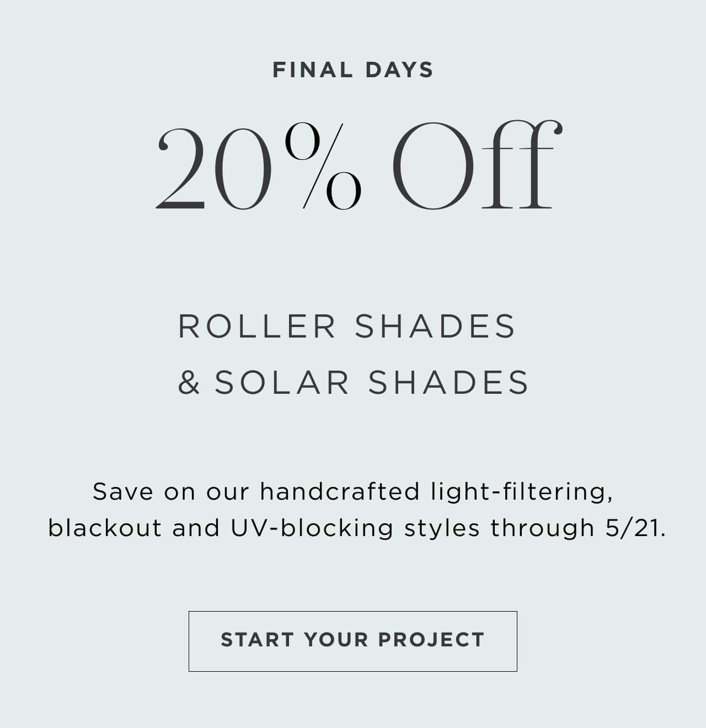The height and width of the screenshot is (728, 706).
Task: Click the word DAYS at top
Action: 399,70
